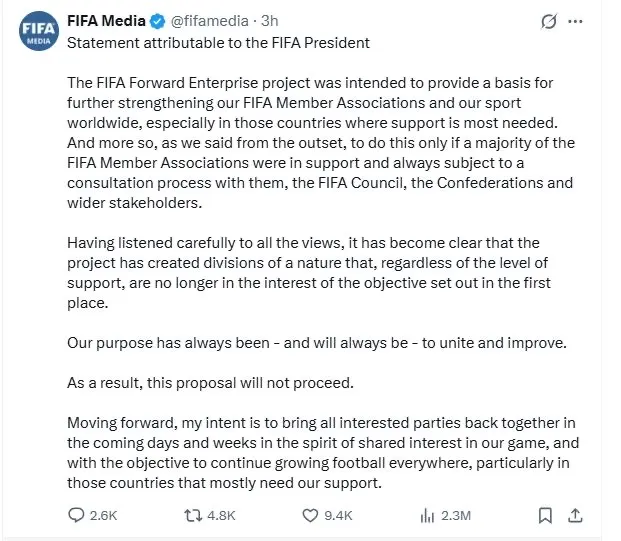Repost the FIFA Media statement
621x541 pixels.
193,515
